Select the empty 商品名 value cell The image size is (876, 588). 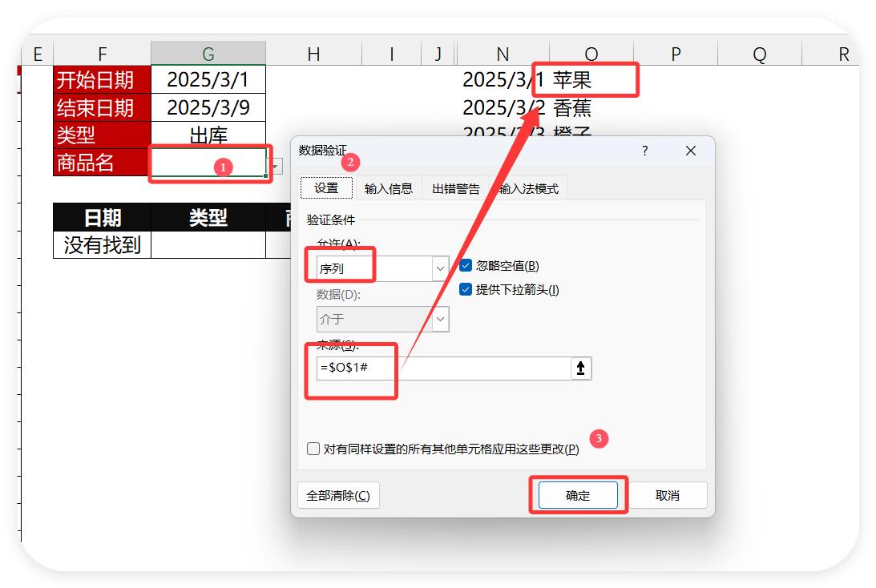[208, 163]
